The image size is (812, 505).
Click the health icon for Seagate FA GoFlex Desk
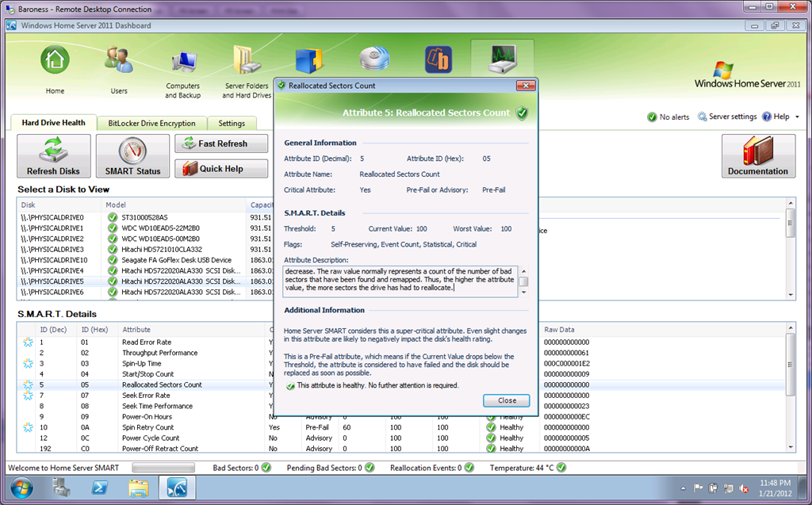click(x=113, y=260)
